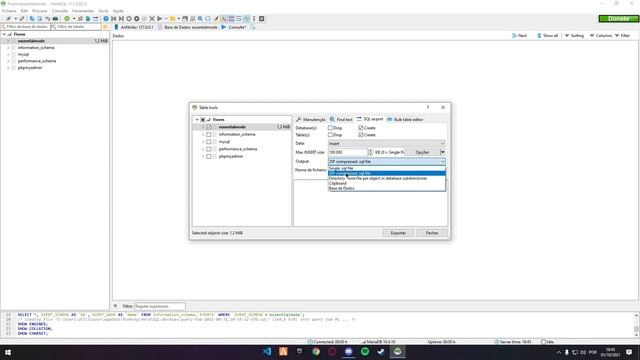Image resolution: width=640 pixels, height=360 pixels.
Task: Click database filter input field
Action: pos(25,27)
